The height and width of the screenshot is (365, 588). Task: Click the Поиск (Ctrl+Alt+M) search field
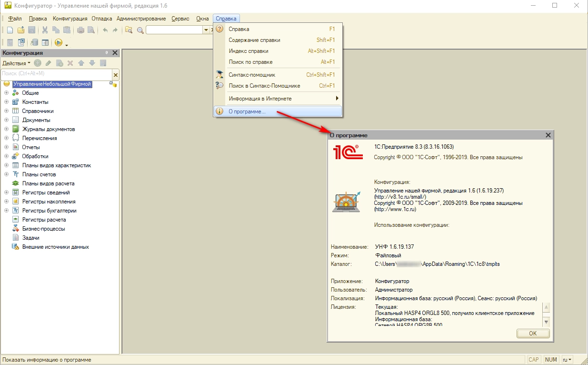[x=56, y=74]
